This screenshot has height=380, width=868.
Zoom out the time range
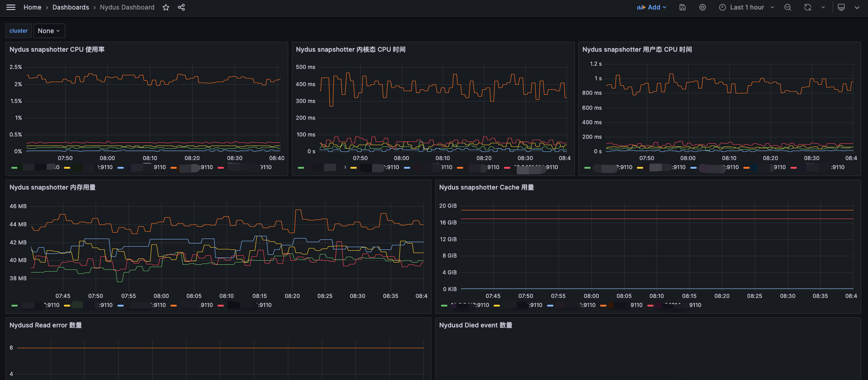(788, 7)
